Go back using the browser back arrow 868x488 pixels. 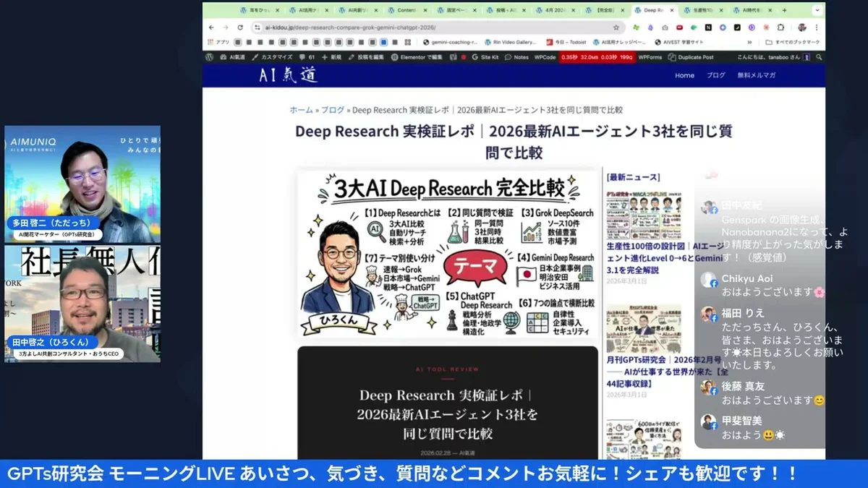tap(211, 26)
